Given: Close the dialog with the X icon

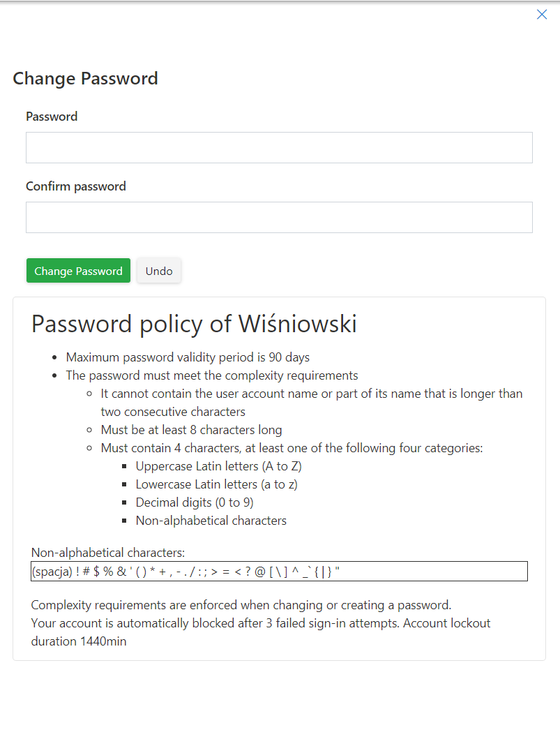Looking at the screenshot, I should coord(542,15).
